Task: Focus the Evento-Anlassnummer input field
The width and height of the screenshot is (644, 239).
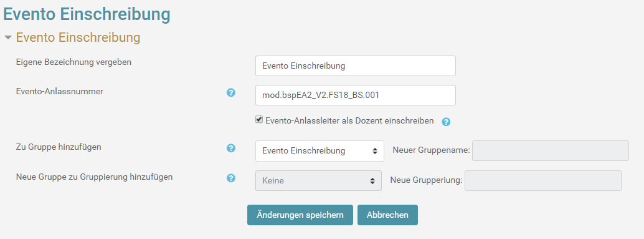Action: (355, 95)
